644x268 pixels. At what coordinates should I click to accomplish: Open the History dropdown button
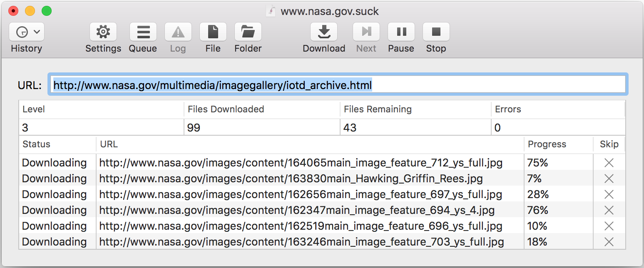point(27,32)
